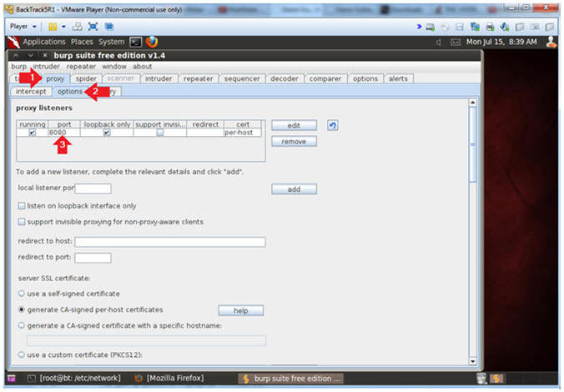Open the repeater menu in Burp menu bar
This screenshot has height=392, width=564.
tap(81, 67)
